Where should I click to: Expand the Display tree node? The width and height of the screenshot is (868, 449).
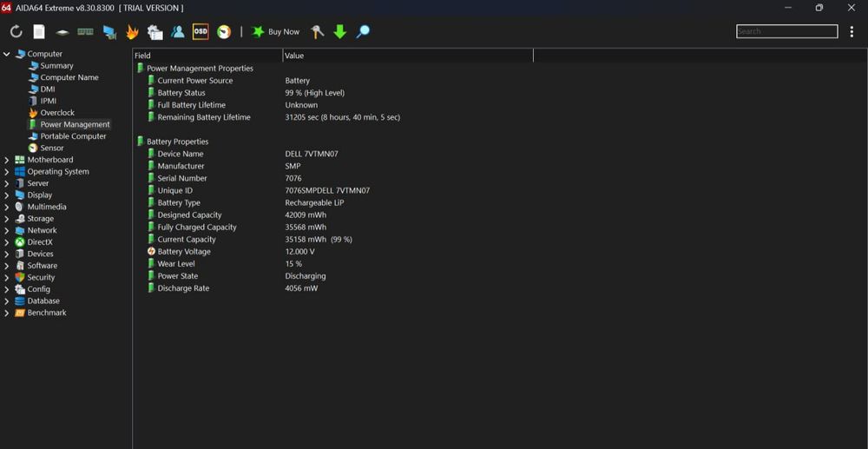coord(7,195)
